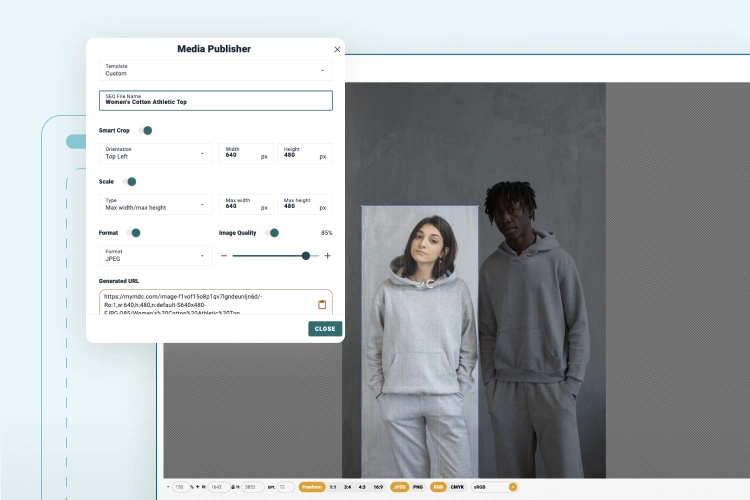Select the Freeform crop ratio
Screen dimensions: 750x500
coord(311,487)
